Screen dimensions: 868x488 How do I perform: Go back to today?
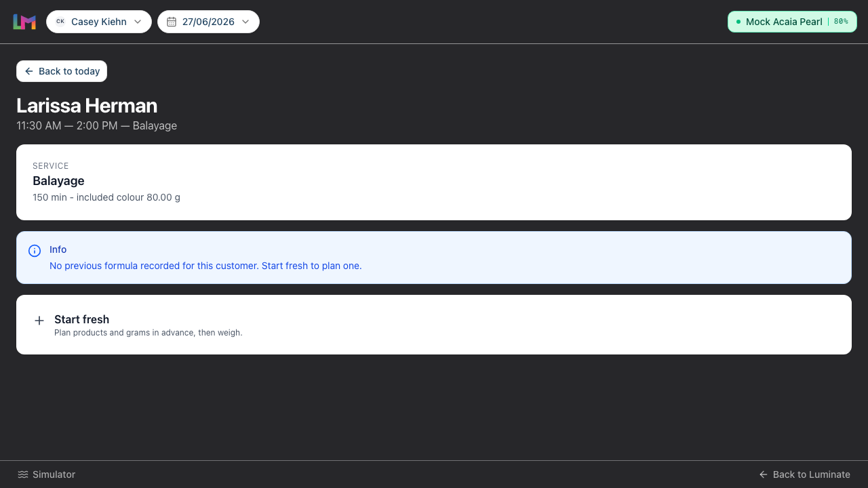62,71
